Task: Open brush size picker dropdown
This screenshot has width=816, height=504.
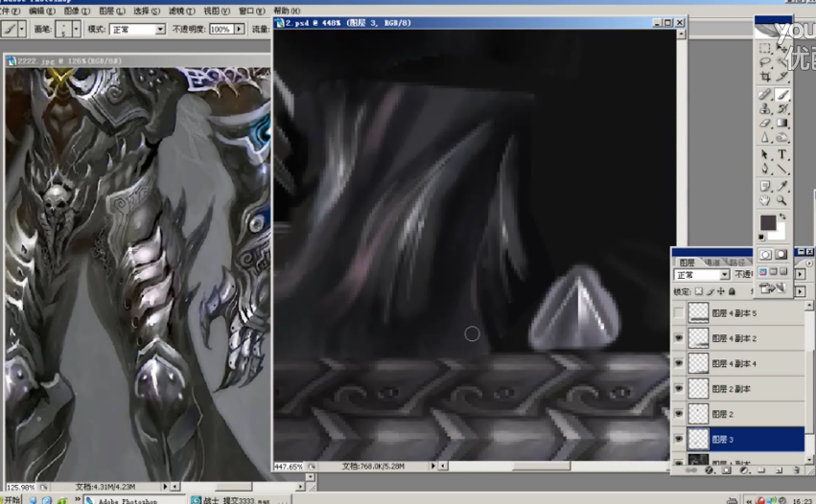Action: tap(77, 29)
